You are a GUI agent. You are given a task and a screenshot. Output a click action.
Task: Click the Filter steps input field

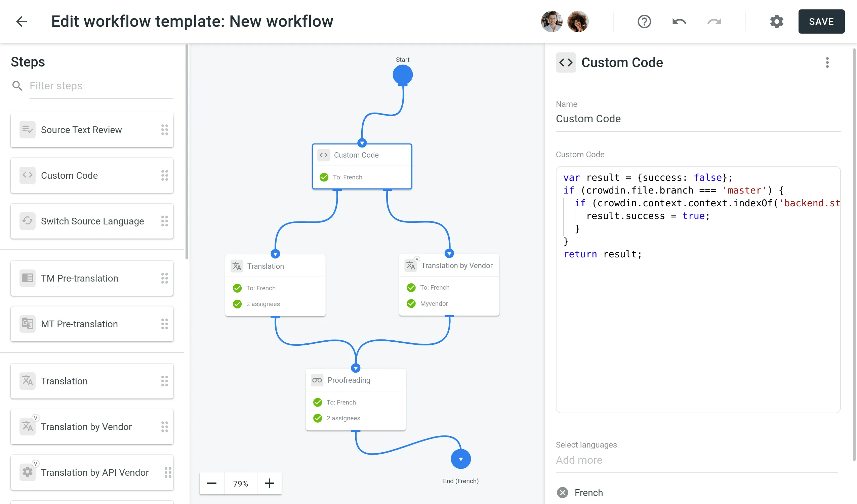click(x=101, y=86)
